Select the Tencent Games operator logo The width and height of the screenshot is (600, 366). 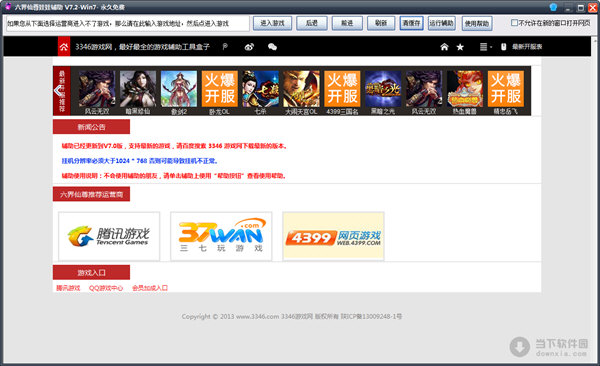(x=109, y=236)
